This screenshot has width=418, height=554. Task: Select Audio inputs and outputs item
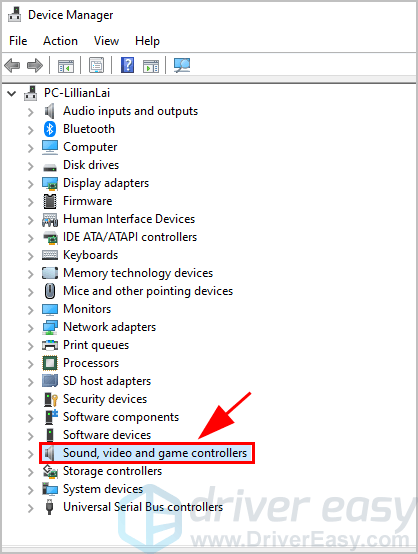[x=130, y=111]
